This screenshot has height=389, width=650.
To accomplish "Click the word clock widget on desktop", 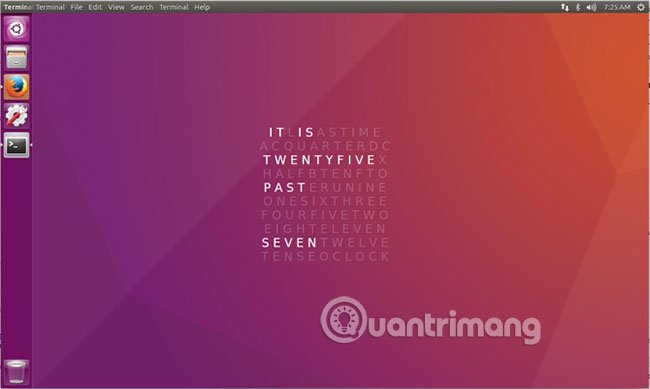I will (x=325, y=194).
